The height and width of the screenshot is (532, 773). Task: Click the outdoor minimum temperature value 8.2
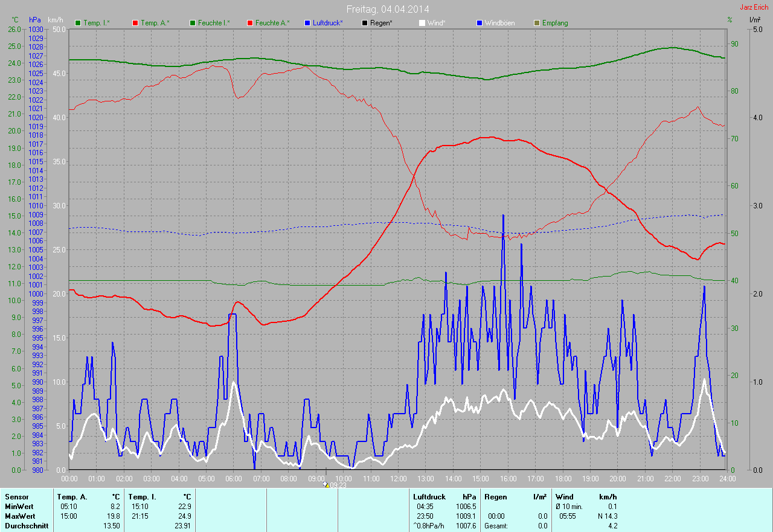pos(115,507)
